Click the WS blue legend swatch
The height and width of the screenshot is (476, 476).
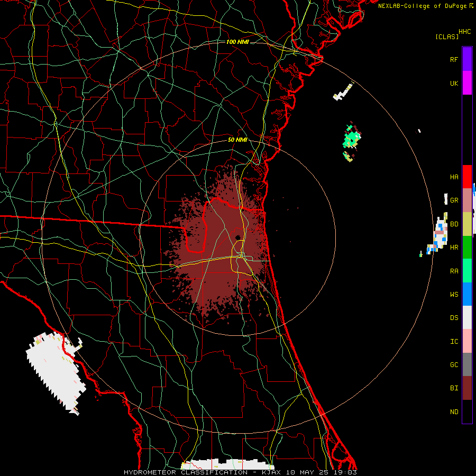coord(467,294)
